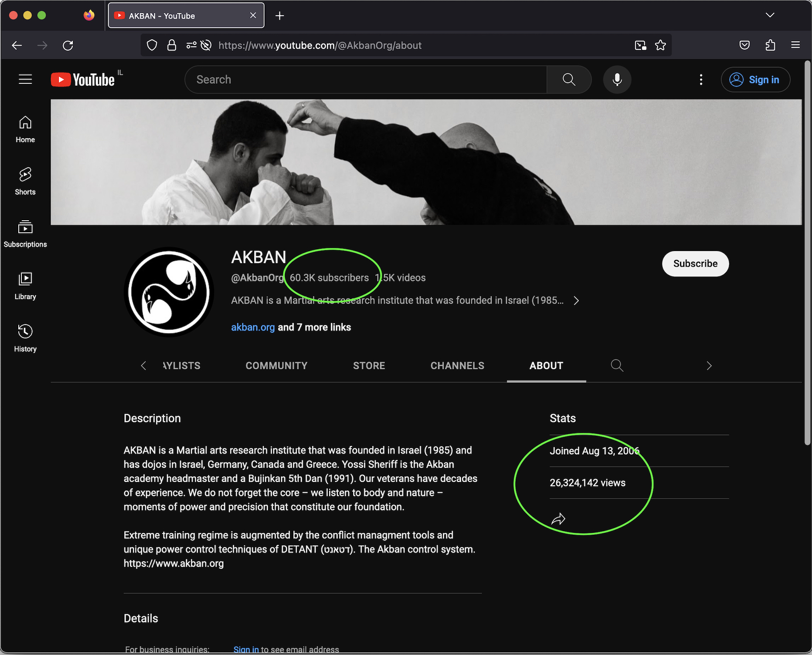Switch to the Community tab

coord(276,366)
